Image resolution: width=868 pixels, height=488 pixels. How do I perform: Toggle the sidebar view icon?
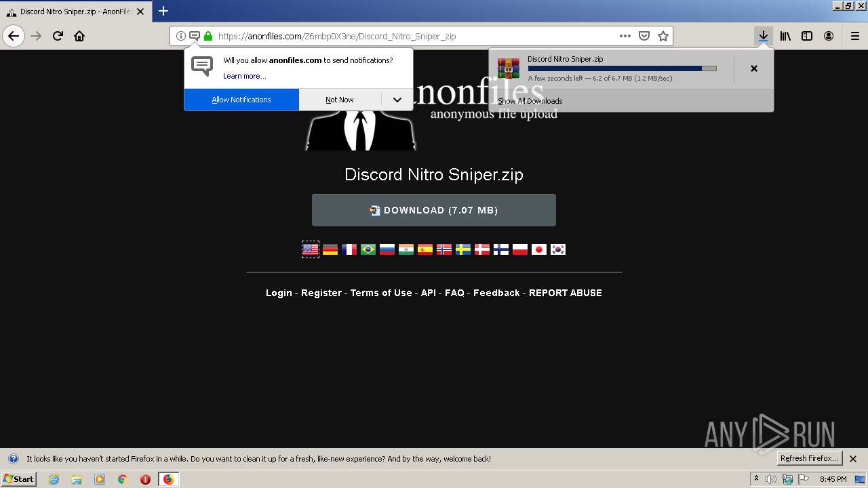pos(807,36)
